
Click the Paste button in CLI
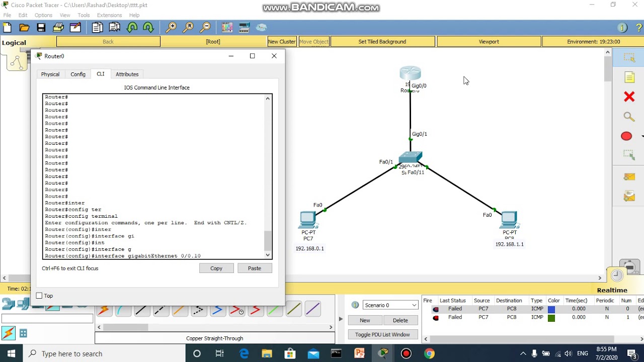[x=255, y=268]
